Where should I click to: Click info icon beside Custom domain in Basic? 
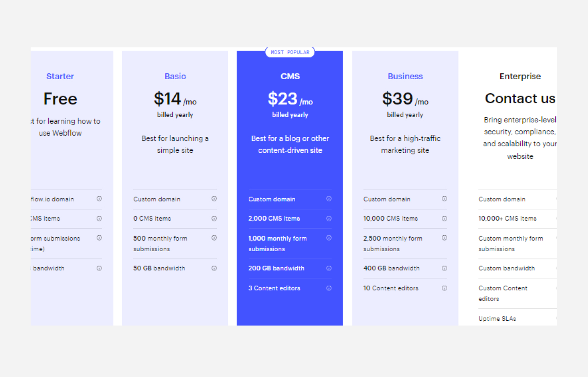pos(214,199)
